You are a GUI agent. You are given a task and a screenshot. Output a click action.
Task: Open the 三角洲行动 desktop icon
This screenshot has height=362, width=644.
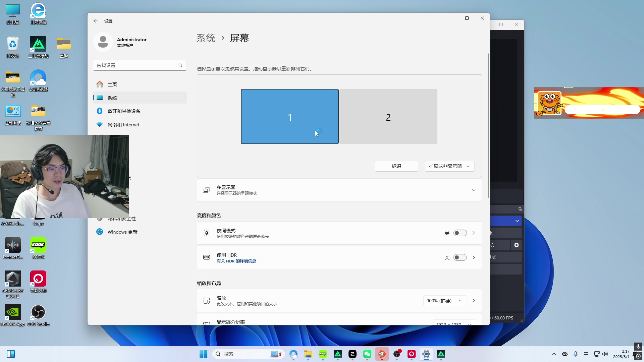(38, 47)
